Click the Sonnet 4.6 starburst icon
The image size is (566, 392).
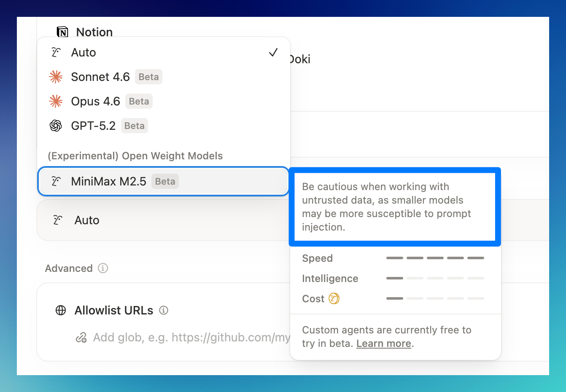[x=56, y=77]
